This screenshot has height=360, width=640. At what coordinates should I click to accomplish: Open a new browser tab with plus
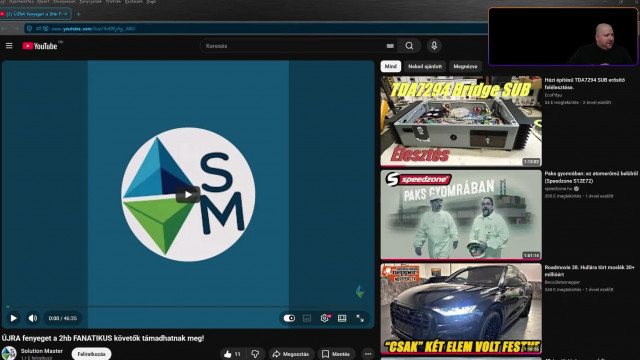(x=78, y=14)
